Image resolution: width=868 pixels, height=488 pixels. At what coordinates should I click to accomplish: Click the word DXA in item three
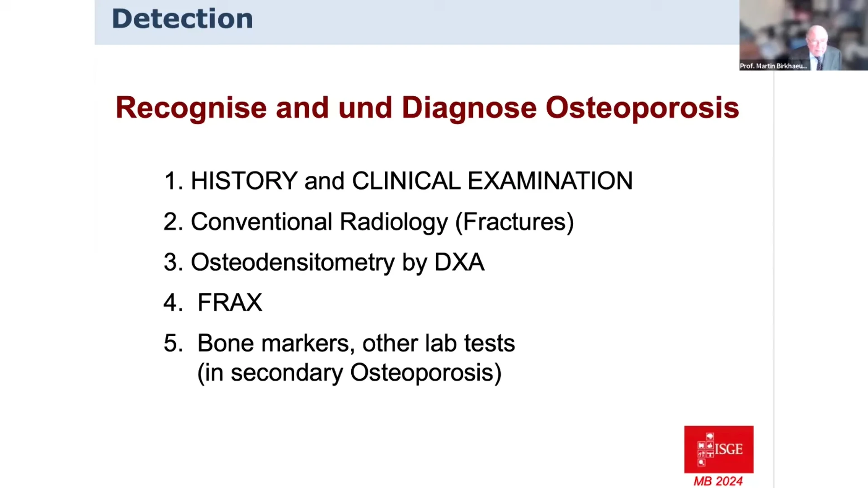pyautogui.click(x=459, y=262)
